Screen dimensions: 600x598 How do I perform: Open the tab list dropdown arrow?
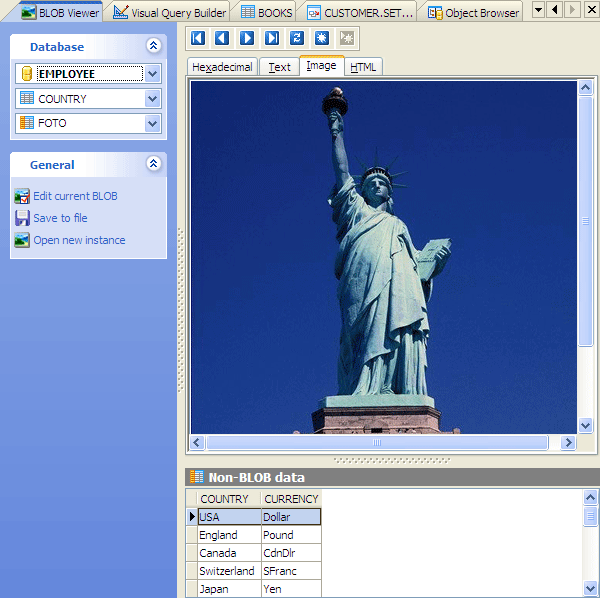pos(538,10)
